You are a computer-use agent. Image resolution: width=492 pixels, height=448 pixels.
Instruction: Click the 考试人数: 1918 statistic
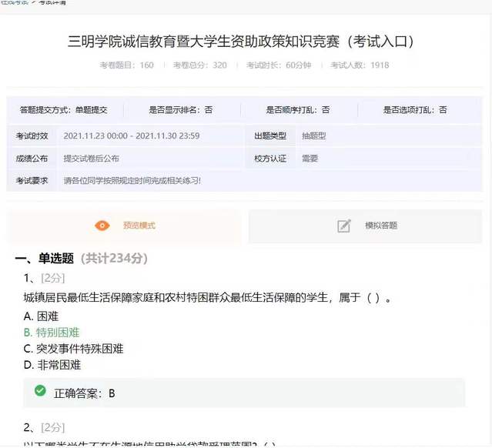pos(360,65)
